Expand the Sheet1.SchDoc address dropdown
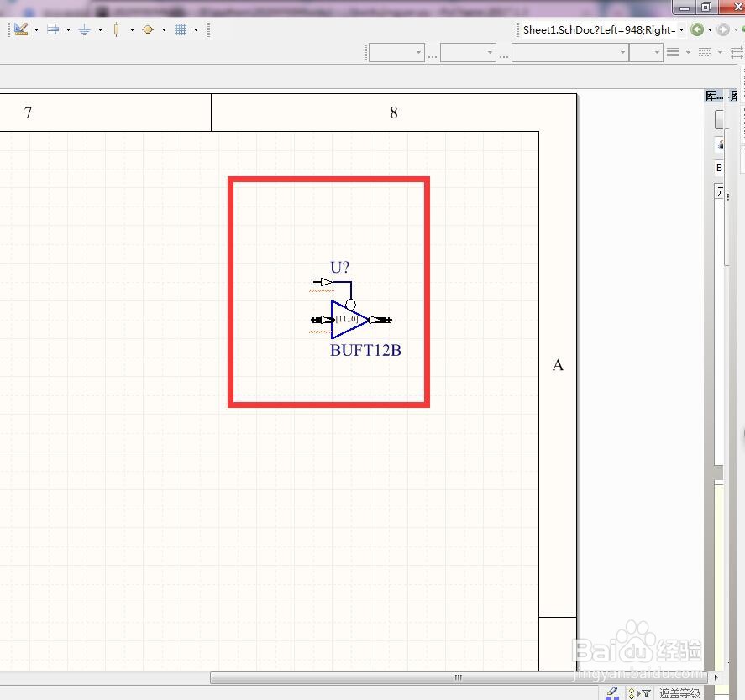This screenshot has width=745, height=700. point(682,30)
